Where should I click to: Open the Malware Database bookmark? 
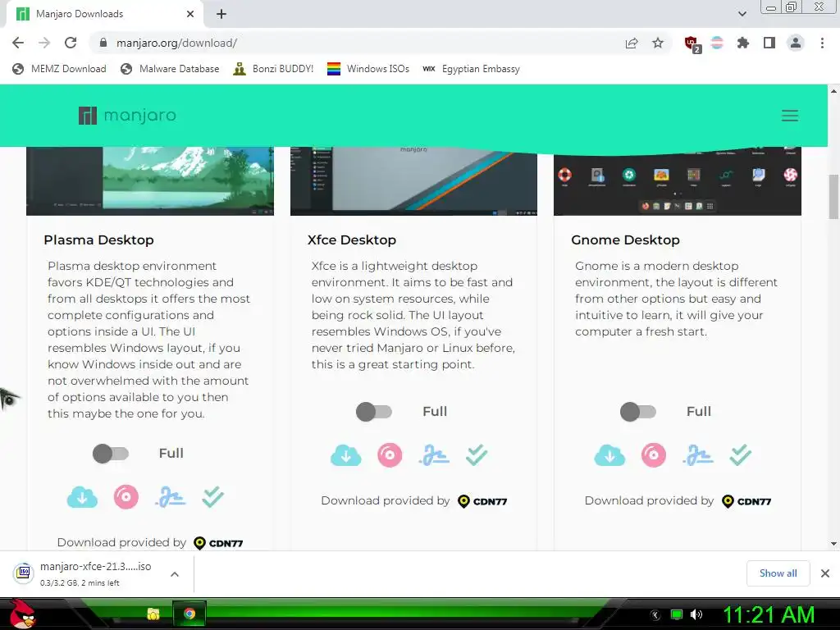(x=170, y=69)
